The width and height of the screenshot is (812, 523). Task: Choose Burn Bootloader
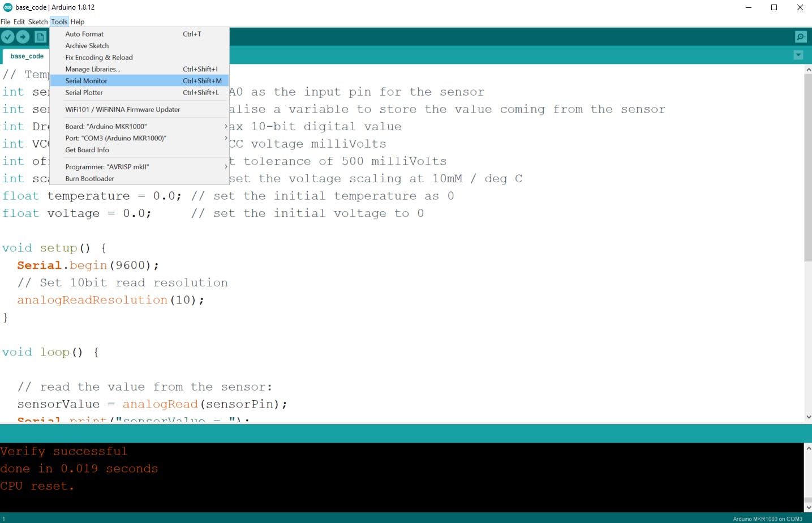(x=140, y=179)
